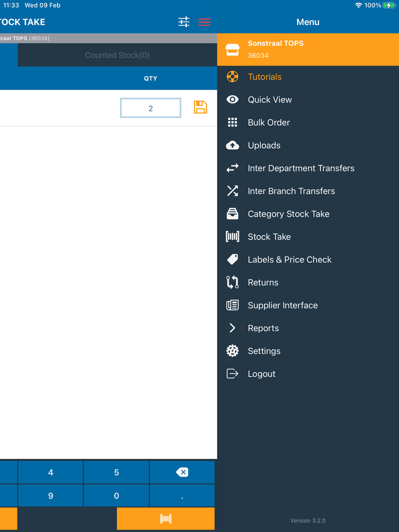Click the Stock Take barcode icon in menu
Image resolution: width=399 pixels, height=532 pixels.
coord(233,236)
